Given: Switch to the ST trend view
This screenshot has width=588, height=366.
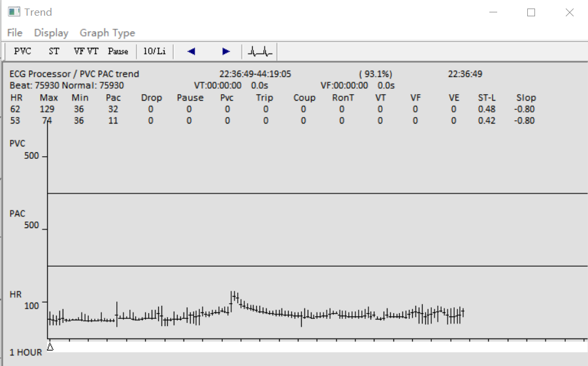Looking at the screenshot, I should [x=54, y=51].
